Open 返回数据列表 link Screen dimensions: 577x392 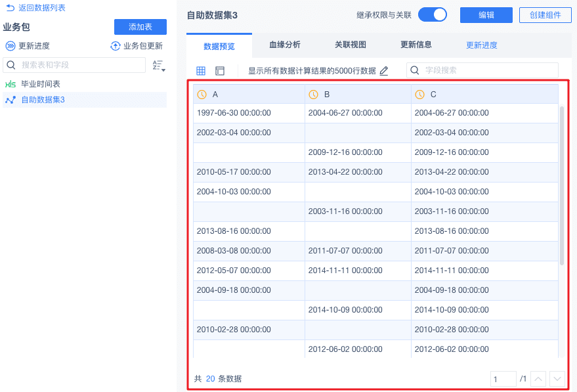point(41,8)
